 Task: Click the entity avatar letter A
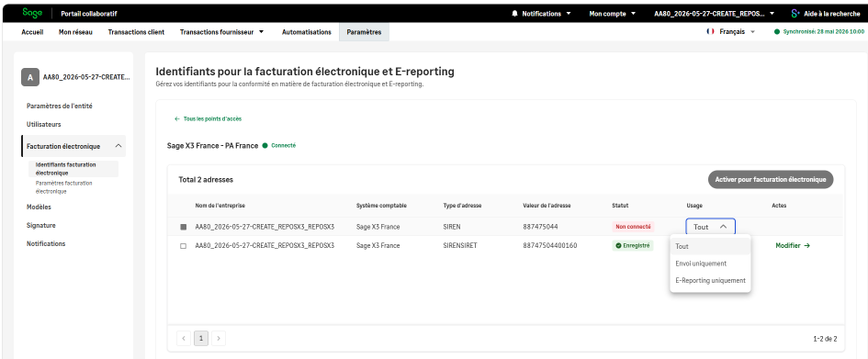[x=30, y=77]
